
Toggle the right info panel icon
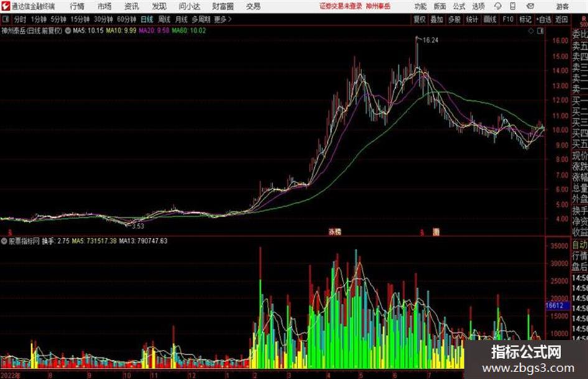coord(540,30)
